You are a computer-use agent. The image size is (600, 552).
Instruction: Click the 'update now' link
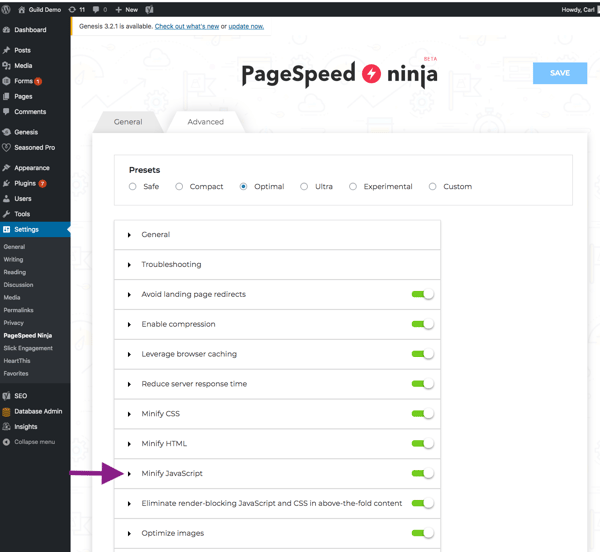(246, 26)
